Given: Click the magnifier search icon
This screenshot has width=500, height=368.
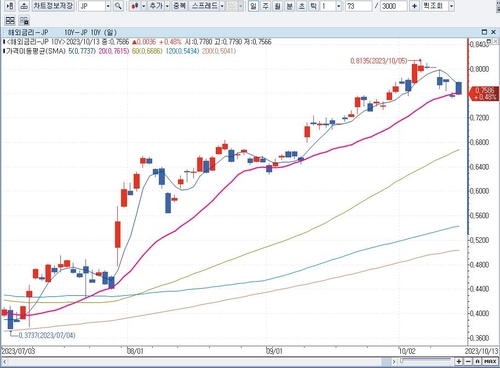Looking at the screenshot, I should [118, 6].
